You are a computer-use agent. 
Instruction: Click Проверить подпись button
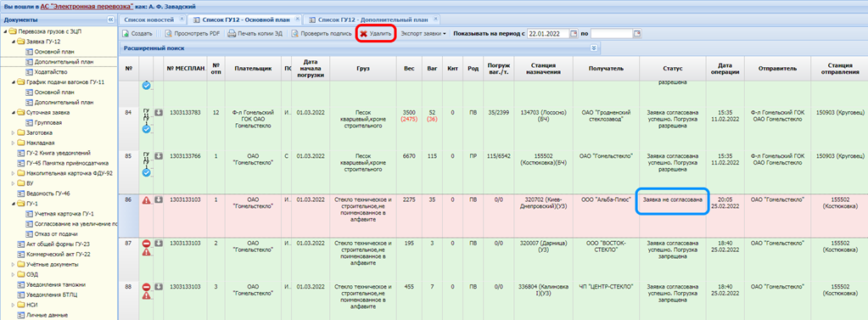(322, 34)
